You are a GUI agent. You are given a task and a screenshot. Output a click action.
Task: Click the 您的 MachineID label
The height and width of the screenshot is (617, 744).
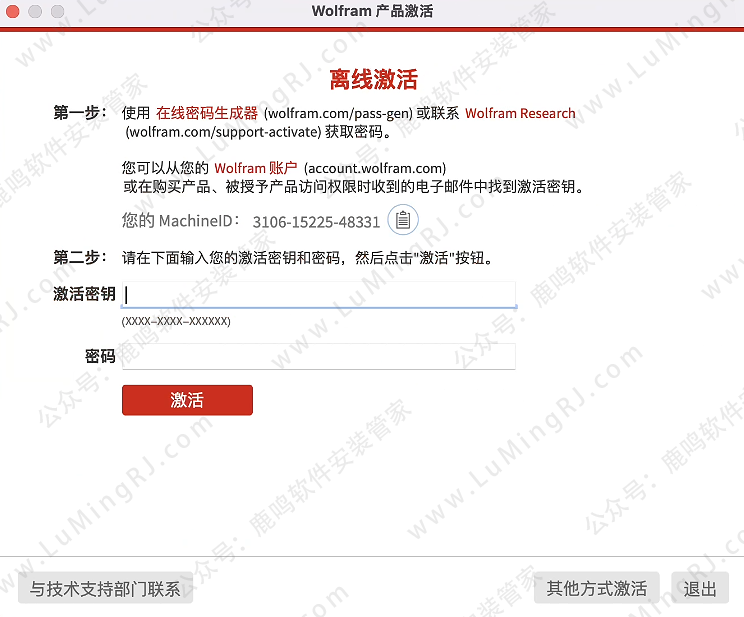click(180, 221)
